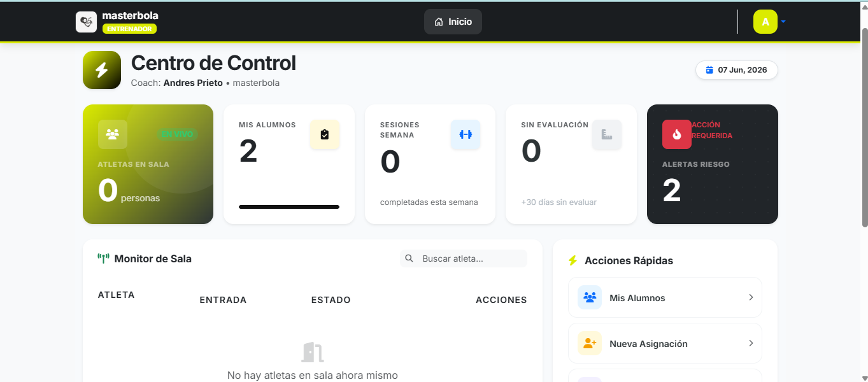The image size is (868, 382).
Task: Click the chevron on Nueva Asignación row
Action: tap(751, 343)
